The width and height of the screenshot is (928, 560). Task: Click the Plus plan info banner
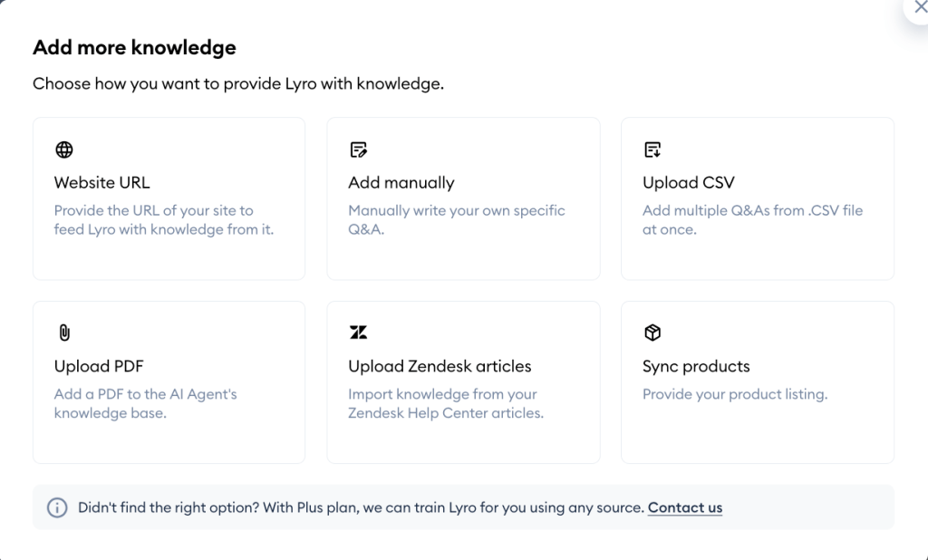[x=463, y=507]
